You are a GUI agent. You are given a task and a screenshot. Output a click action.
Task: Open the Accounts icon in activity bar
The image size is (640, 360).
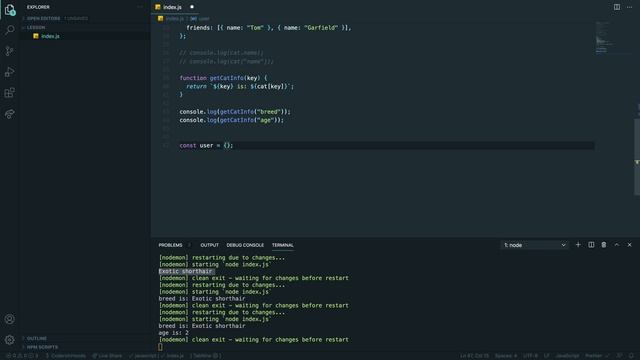pyautogui.click(x=10, y=319)
